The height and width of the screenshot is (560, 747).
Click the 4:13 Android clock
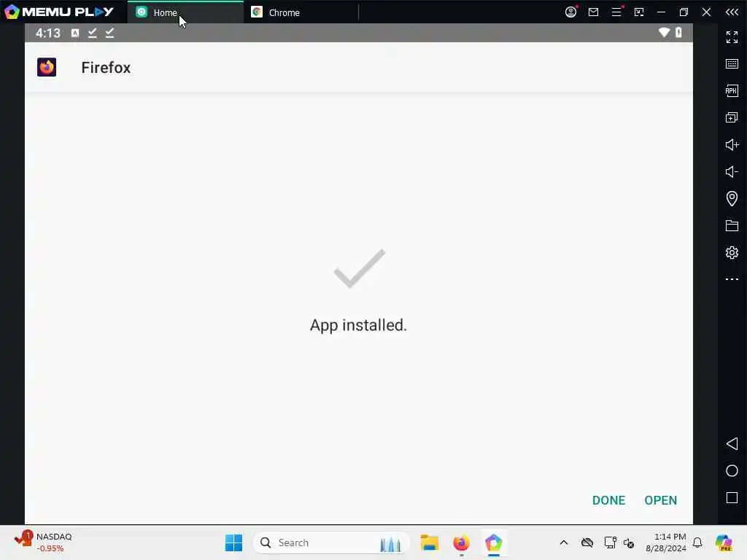[47, 33]
